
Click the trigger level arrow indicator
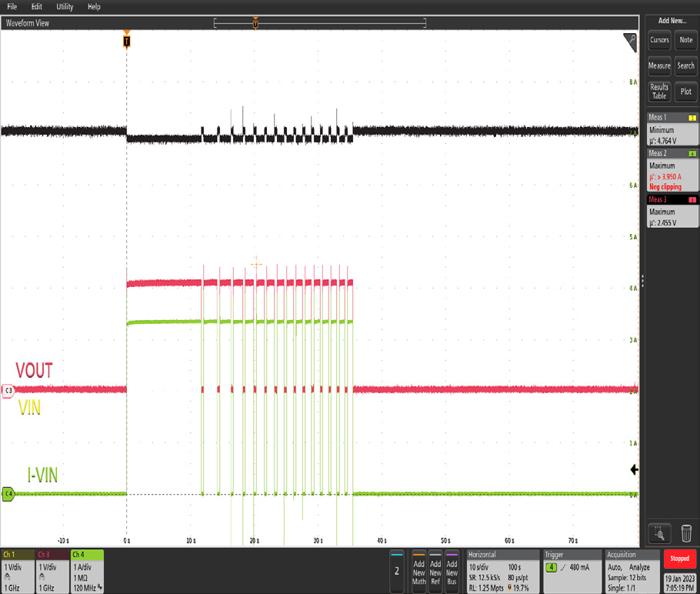[633, 469]
